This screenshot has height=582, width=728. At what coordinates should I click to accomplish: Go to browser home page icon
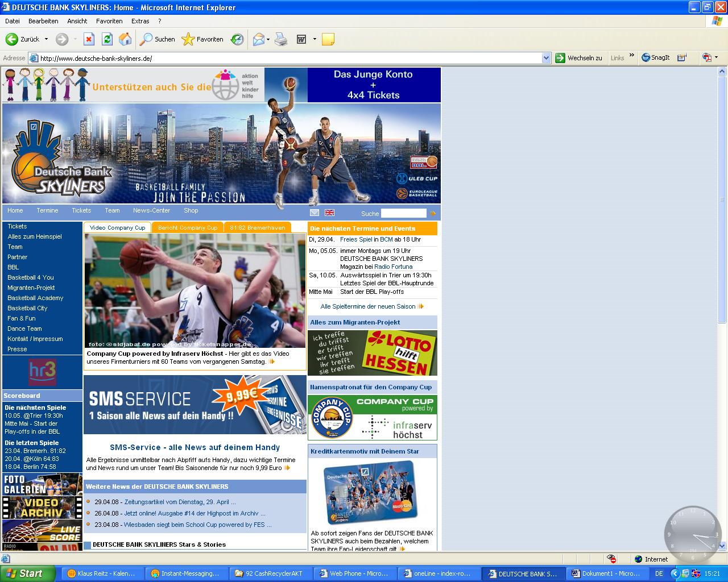(125, 39)
